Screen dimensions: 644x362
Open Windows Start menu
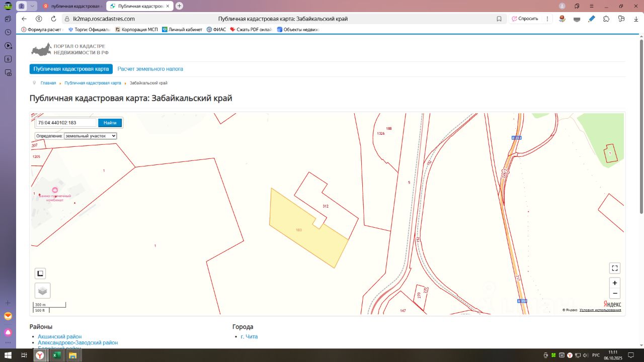pos(8,355)
